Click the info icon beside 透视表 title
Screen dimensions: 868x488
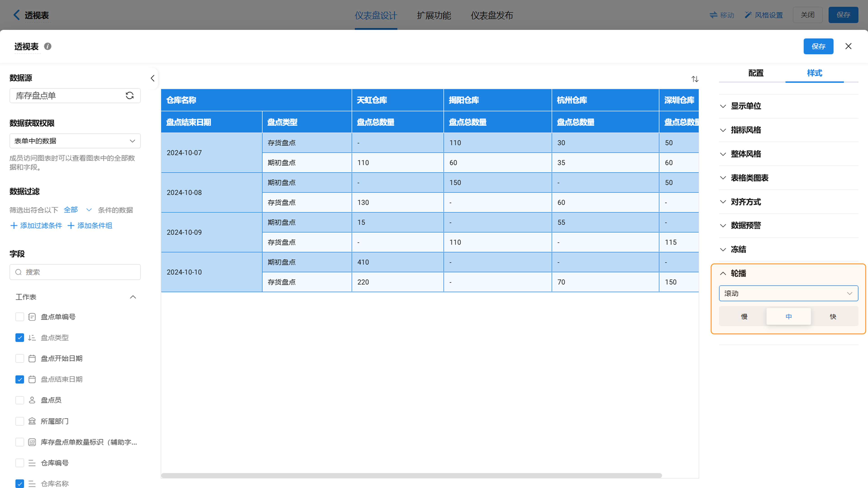(48, 47)
